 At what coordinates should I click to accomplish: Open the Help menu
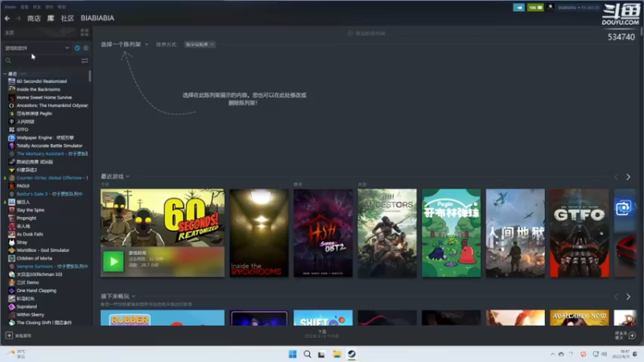click(62, 7)
